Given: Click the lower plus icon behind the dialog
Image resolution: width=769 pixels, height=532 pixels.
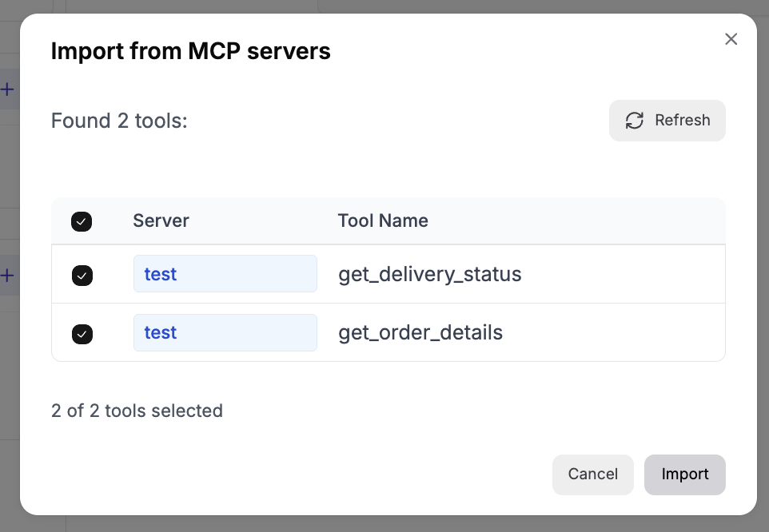Looking at the screenshot, I should [x=7, y=276].
